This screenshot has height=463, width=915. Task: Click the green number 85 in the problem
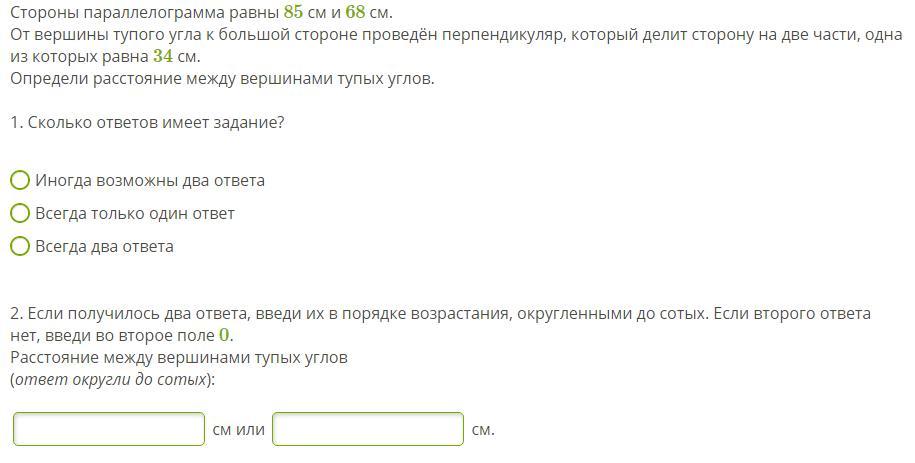(294, 12)
